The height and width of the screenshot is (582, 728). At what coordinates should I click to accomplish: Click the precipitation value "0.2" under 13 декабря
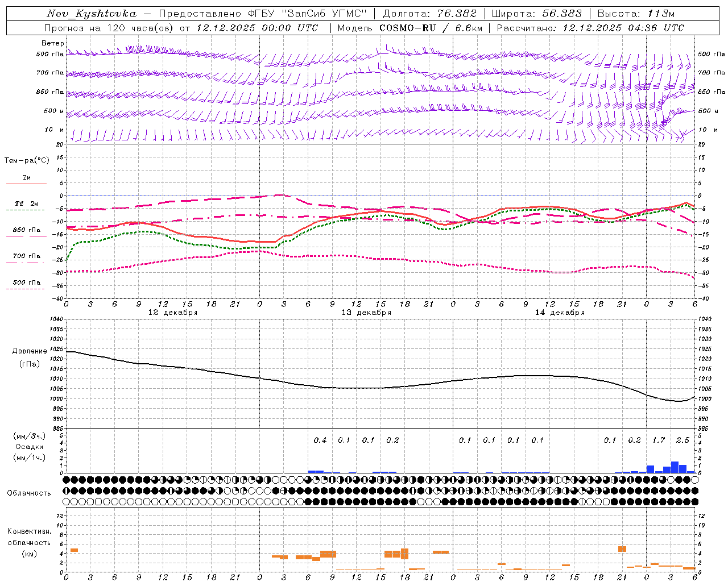coord(392,440)
